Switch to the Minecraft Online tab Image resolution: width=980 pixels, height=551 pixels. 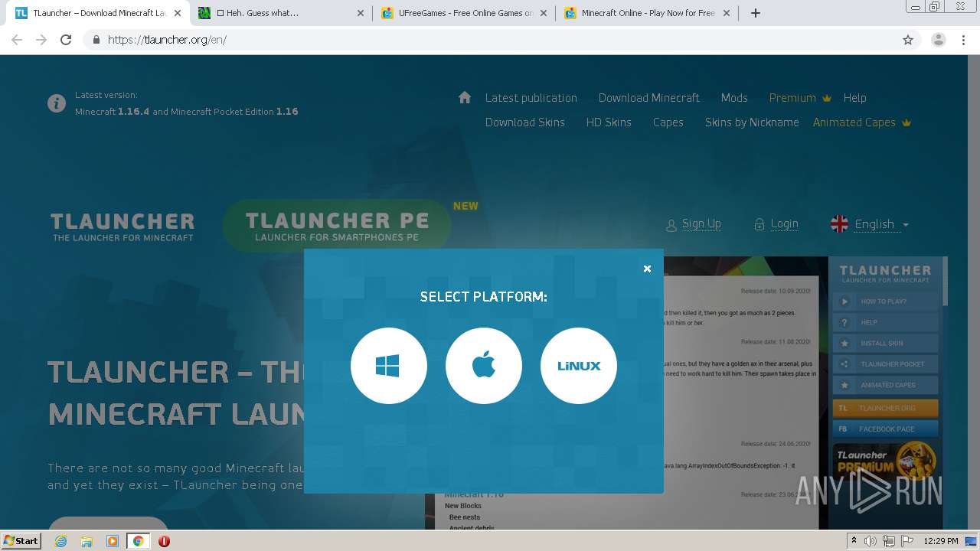point(648,13)
